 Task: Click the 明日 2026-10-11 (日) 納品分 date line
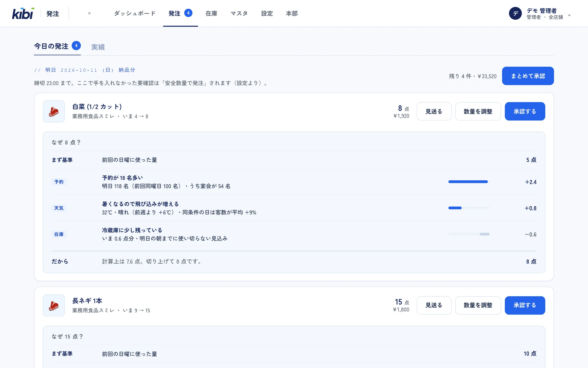point(85,70)
